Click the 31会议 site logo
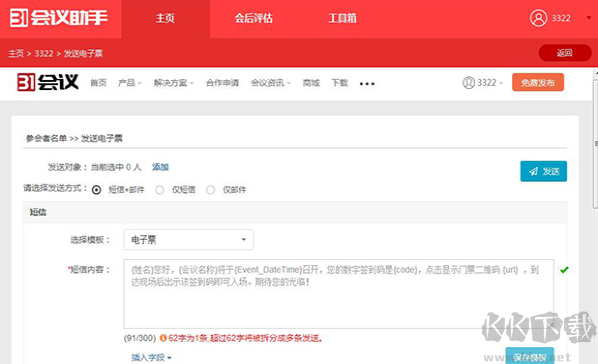 (48, 82)
